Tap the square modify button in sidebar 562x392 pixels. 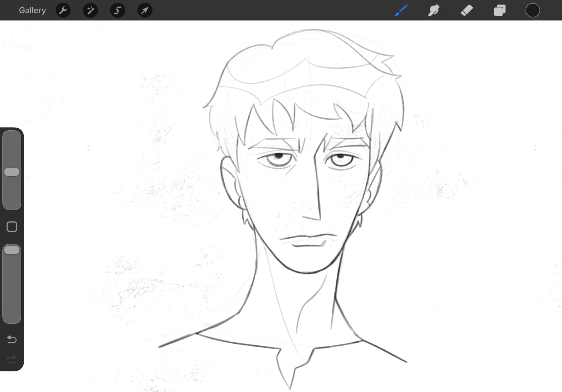(12, 227)
